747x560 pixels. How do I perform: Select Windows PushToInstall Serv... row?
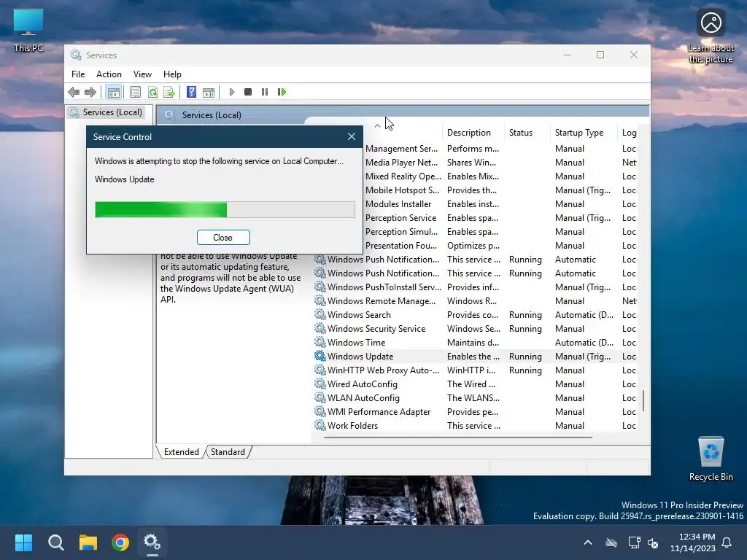click(x=475, y=287)
